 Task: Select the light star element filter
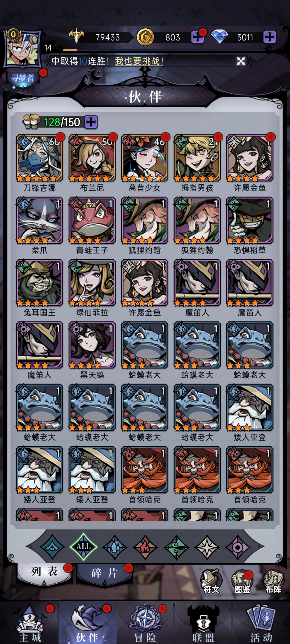pyautogui.click(x=207, y=547)
